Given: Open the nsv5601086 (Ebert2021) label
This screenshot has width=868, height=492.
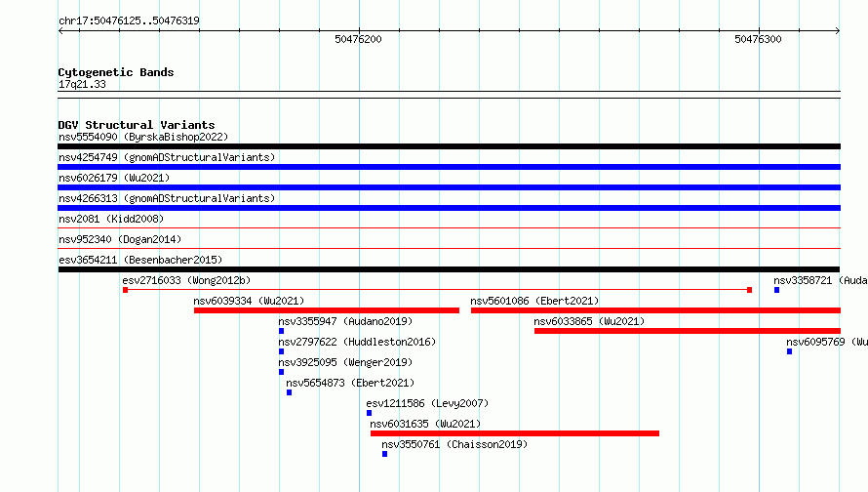Looking at the screenshot, I should [534, 301].
